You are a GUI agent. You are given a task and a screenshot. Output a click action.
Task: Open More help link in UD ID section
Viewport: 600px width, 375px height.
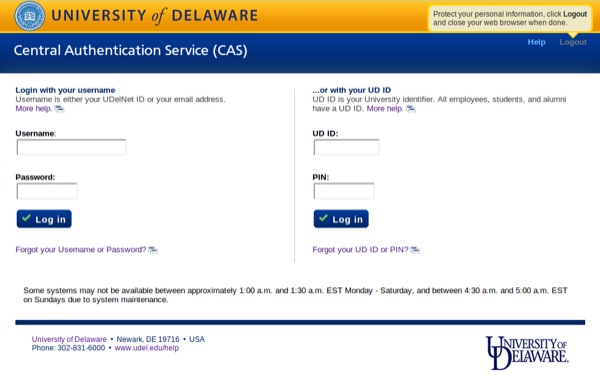(385, 109)
